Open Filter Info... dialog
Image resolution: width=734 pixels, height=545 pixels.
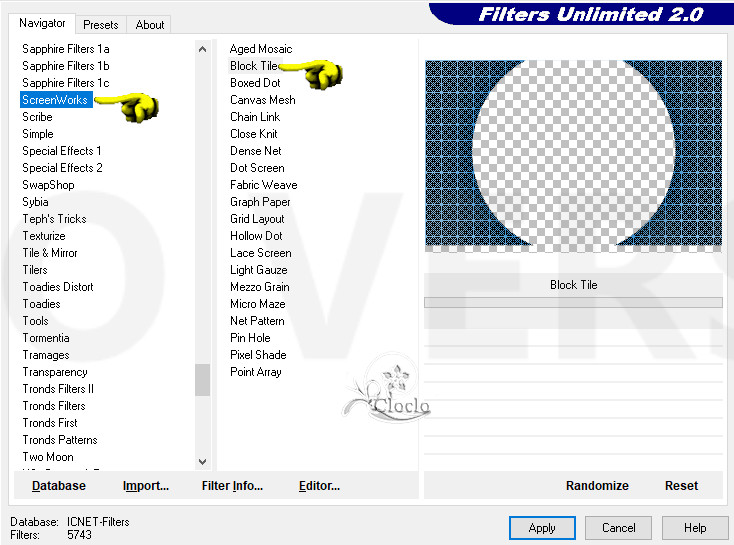click(x=232, y=486)
